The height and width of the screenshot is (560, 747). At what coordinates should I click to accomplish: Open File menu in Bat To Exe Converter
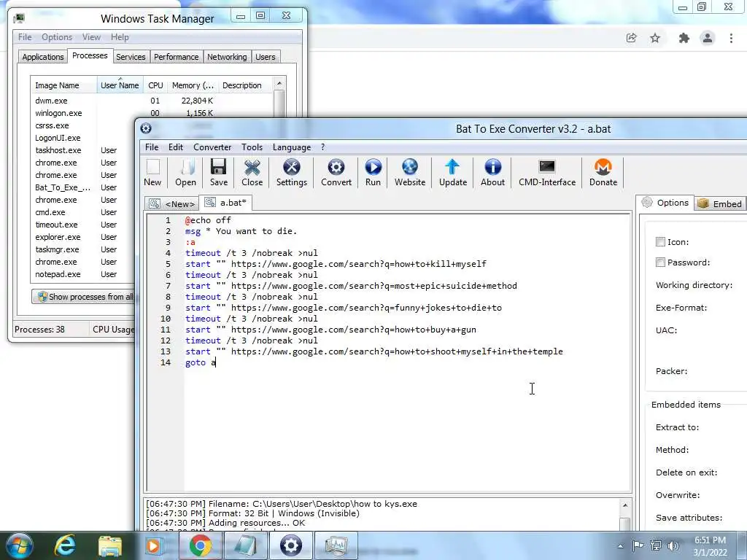(152, 147)
